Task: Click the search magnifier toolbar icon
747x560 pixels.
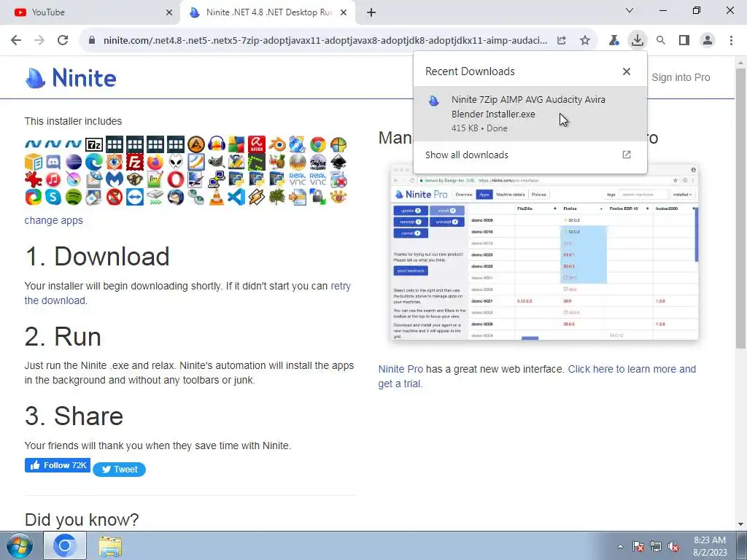Action: tap(661, 41)
